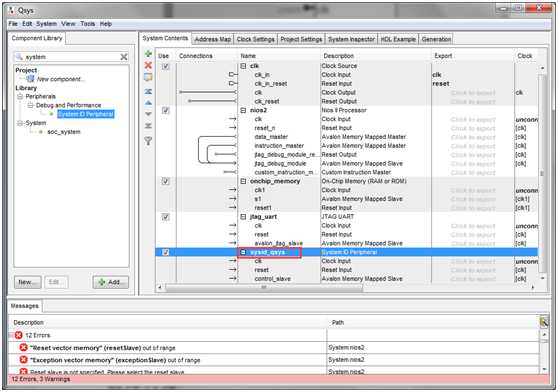Collapse the 12 Errors message group
Screen dimensions: 558x392
click(11, 335)
